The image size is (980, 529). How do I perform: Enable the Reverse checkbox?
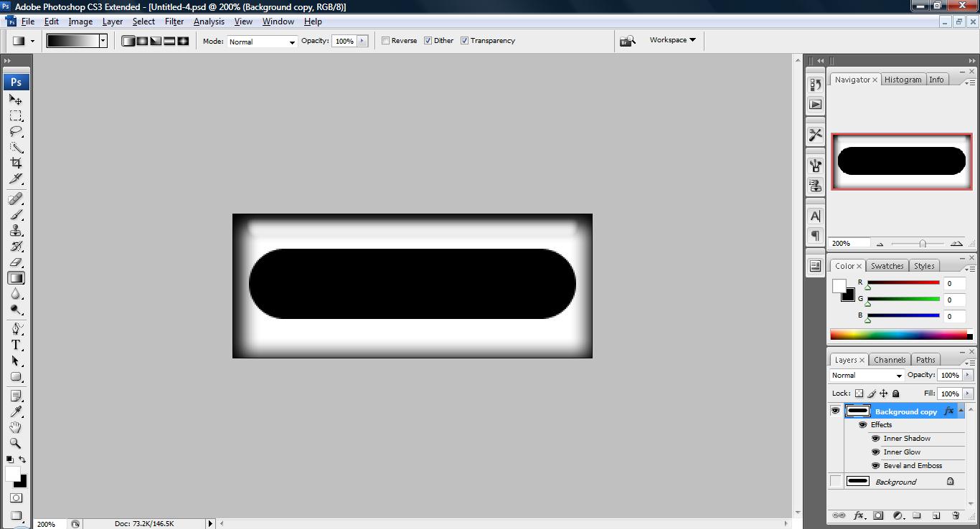[x=385, y=41]
